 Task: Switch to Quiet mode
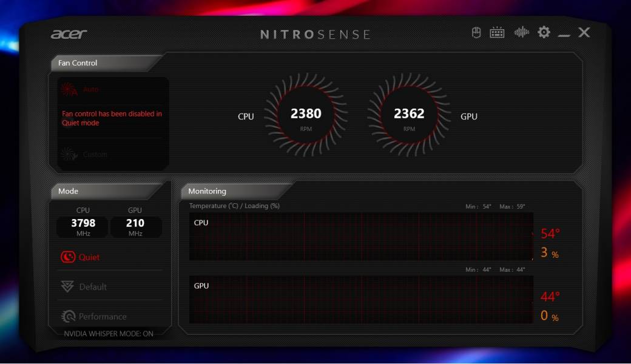[x=80, y=257]
